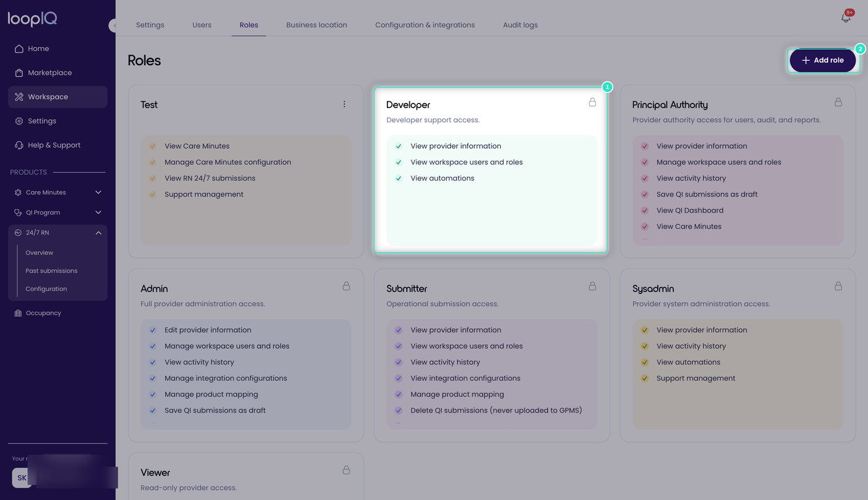868x500 pixels.
Task: Click Support management in Test card
Action: click(x=204, y=194)
